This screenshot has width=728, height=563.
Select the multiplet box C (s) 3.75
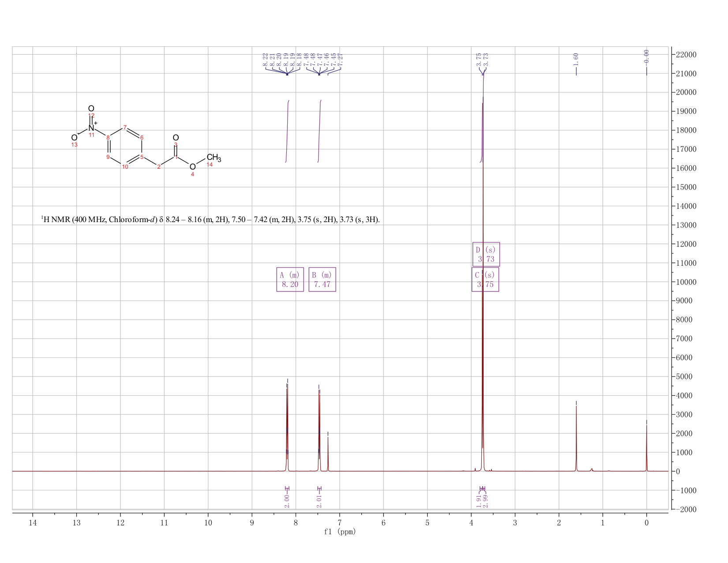pos(485,280)
